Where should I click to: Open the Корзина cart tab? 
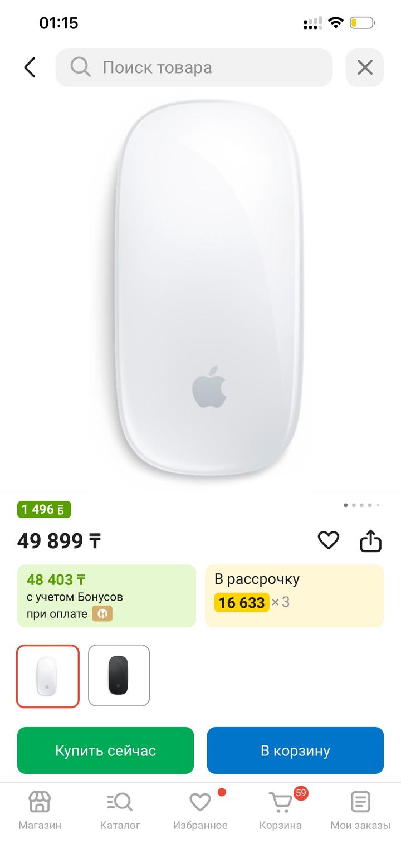pos(281,811)
